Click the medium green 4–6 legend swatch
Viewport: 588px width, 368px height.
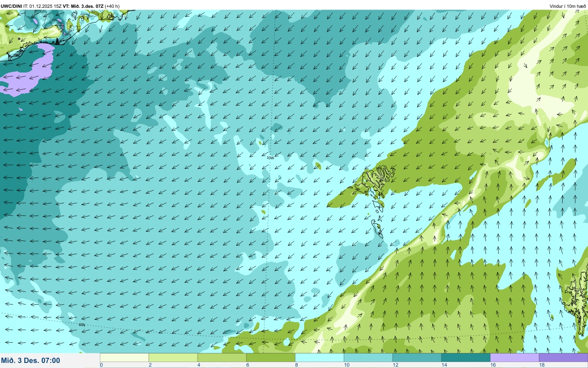coord(222,357)
